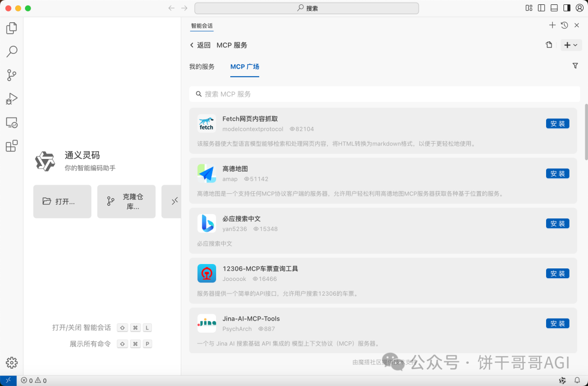Click the 打开... button
This screenshot has height=386, width=588.
pos(62,201)
